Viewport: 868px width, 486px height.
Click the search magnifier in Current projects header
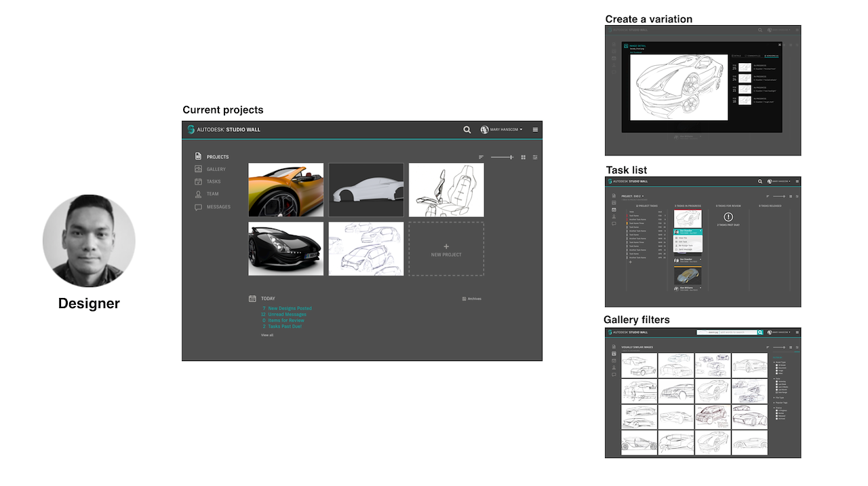coord(467,130)
